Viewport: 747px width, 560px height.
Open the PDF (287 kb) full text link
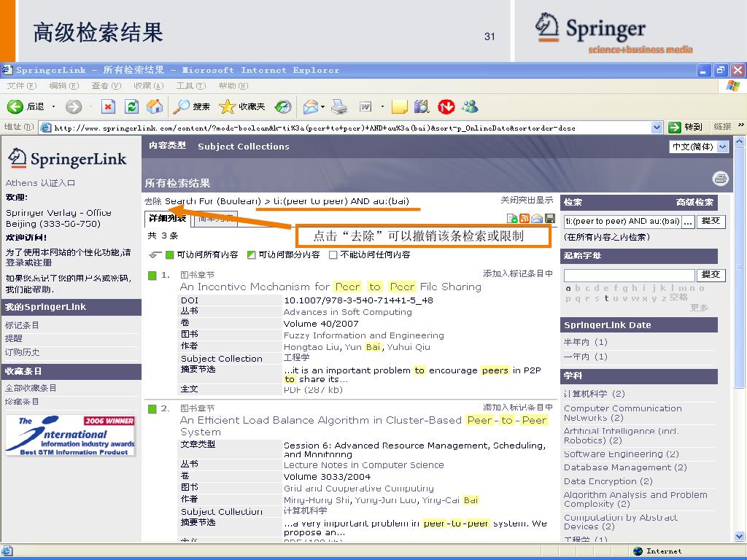point(313,390)
